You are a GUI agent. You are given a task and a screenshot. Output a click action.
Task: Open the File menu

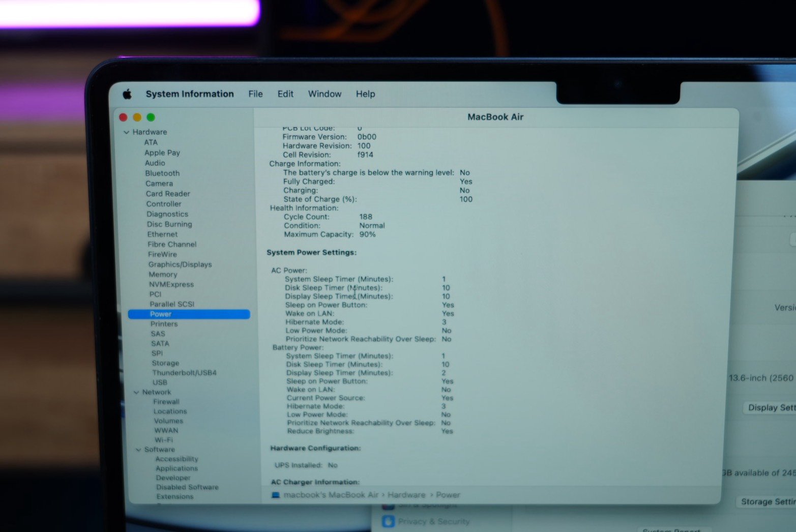255,94
